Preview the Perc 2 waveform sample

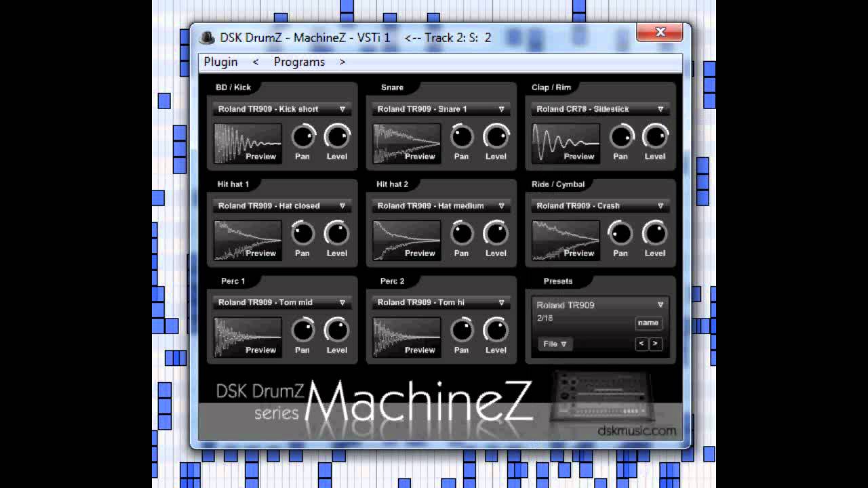click(407, 338)
